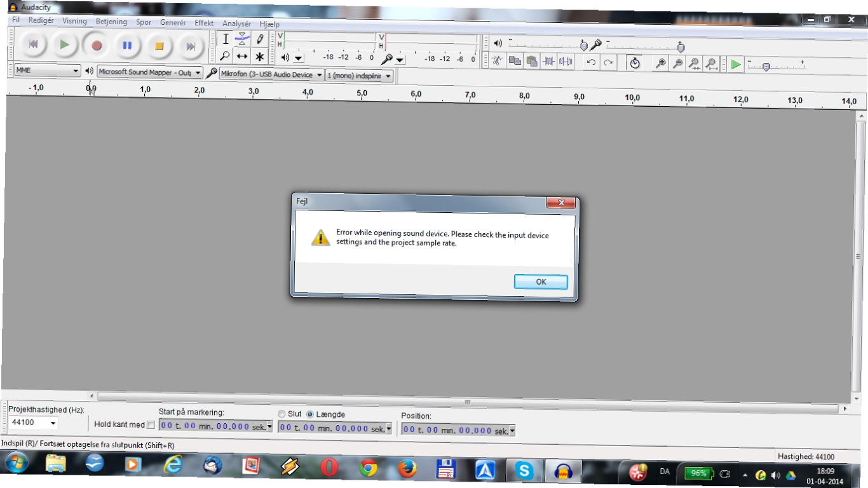Open the Mikrofon USB Audio Device dropdown

[x=271, y=74]
